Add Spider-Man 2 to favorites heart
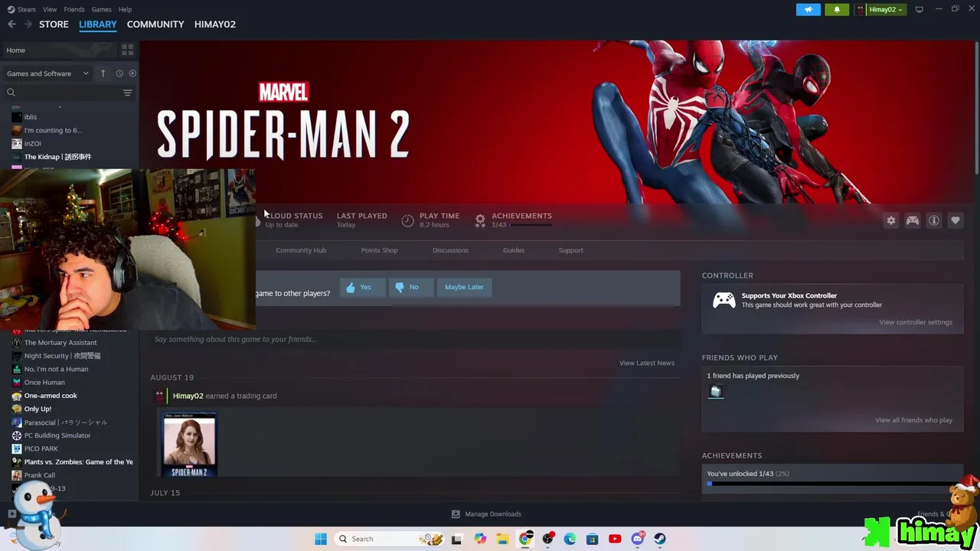This screenshot has width=980, height=551. pyautogui.click(x=955, y=220)
